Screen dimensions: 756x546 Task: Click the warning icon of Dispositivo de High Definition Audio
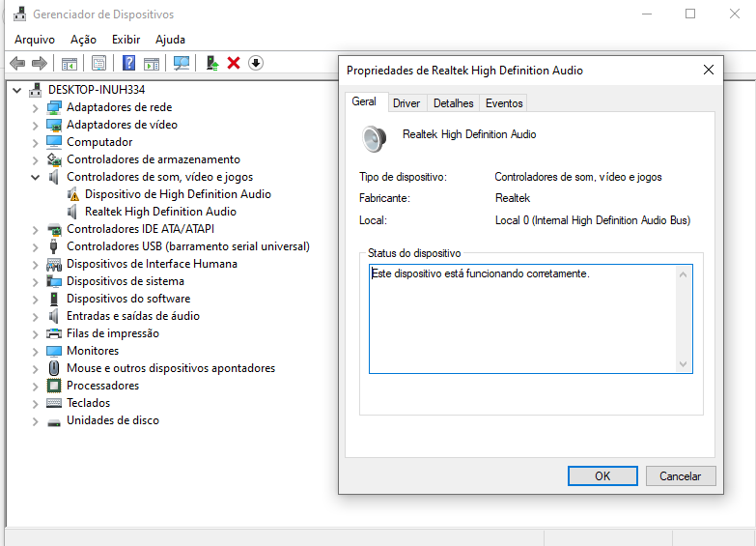(72, 194)
